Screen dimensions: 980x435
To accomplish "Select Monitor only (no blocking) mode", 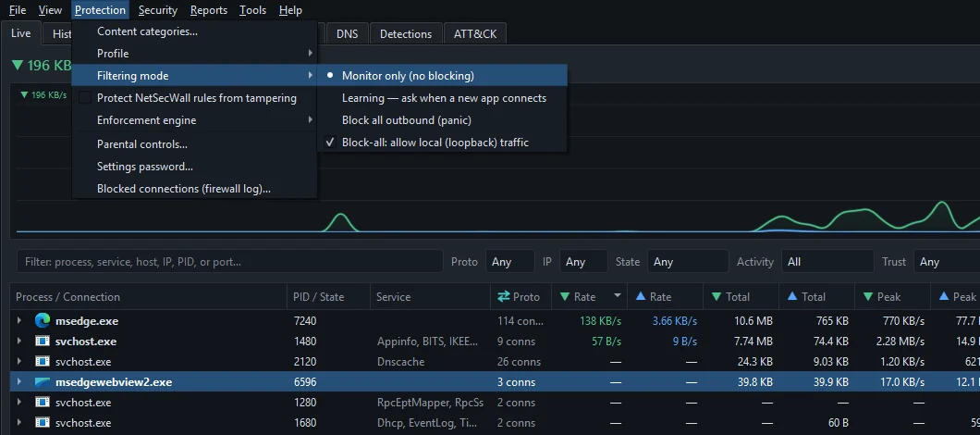I will 442,76.
